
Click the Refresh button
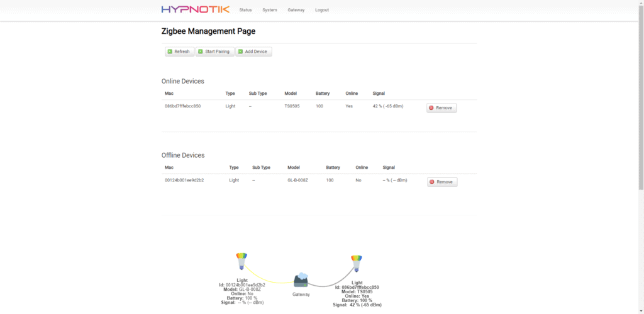(179, 51)
